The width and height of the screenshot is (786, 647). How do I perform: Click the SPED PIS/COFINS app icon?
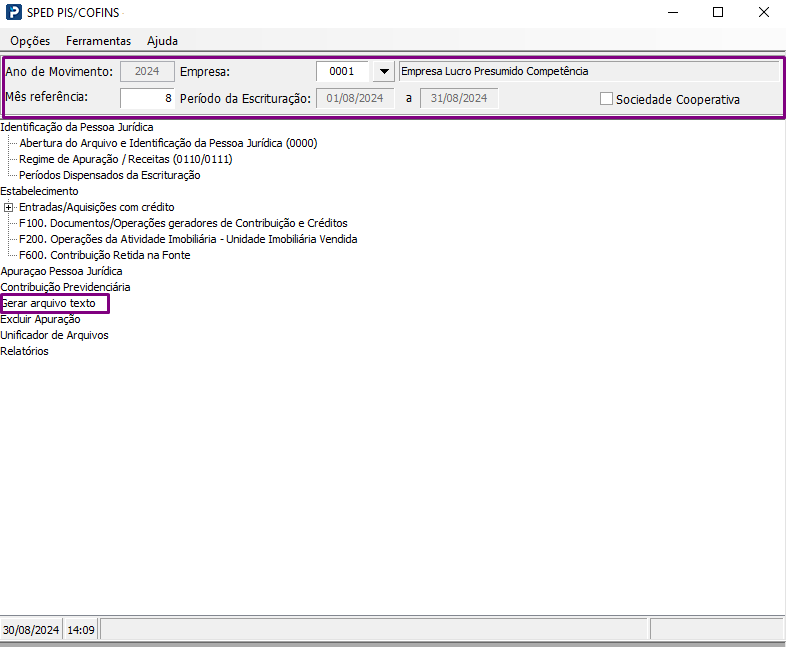click(14, 12)
